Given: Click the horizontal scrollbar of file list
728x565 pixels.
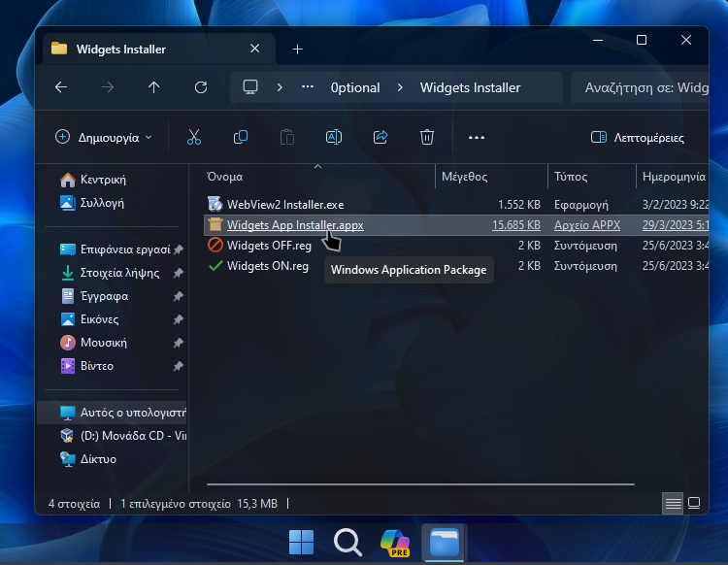Looking at the screenshot, I should tap(420, 484).
